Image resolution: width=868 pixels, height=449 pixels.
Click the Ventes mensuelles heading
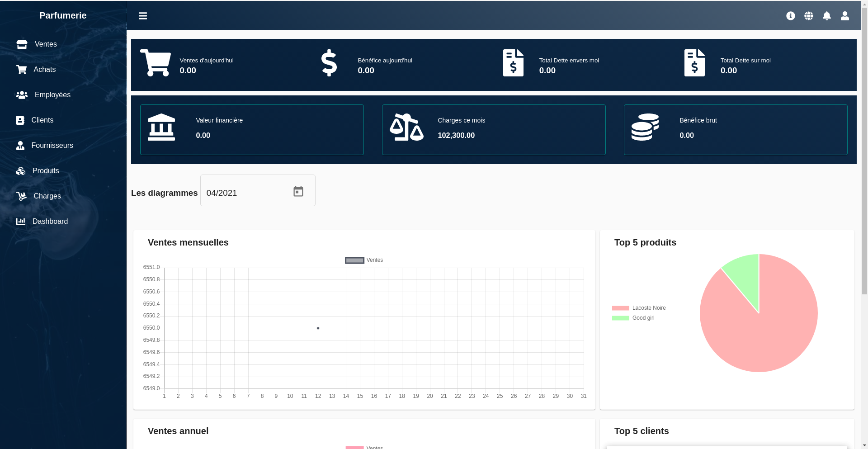point(188,242)
